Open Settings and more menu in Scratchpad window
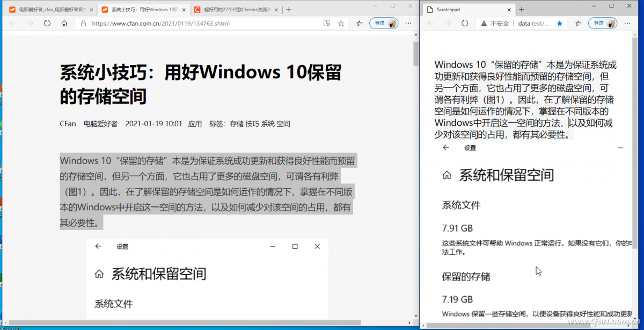 (x=628, y=24)
